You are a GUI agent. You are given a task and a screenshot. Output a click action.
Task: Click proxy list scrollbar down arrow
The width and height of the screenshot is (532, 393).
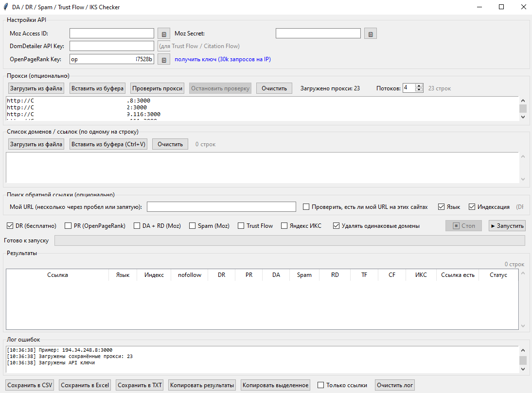click(x=523, y=117)
